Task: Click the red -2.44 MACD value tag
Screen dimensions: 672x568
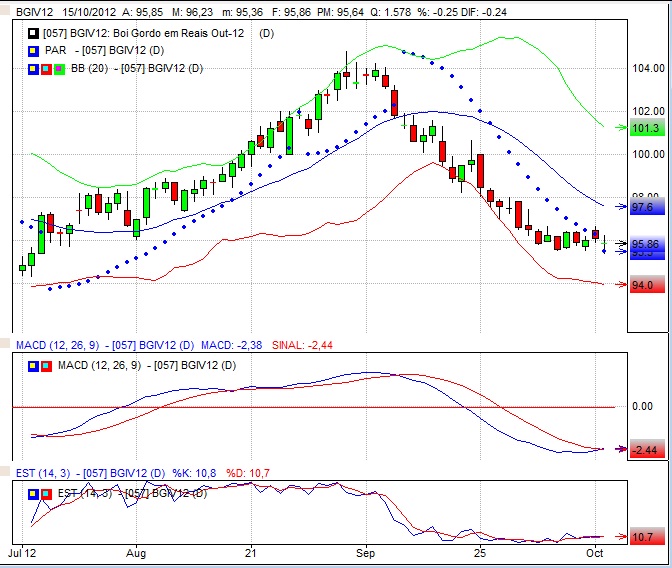Action: (x=645, y=451)
